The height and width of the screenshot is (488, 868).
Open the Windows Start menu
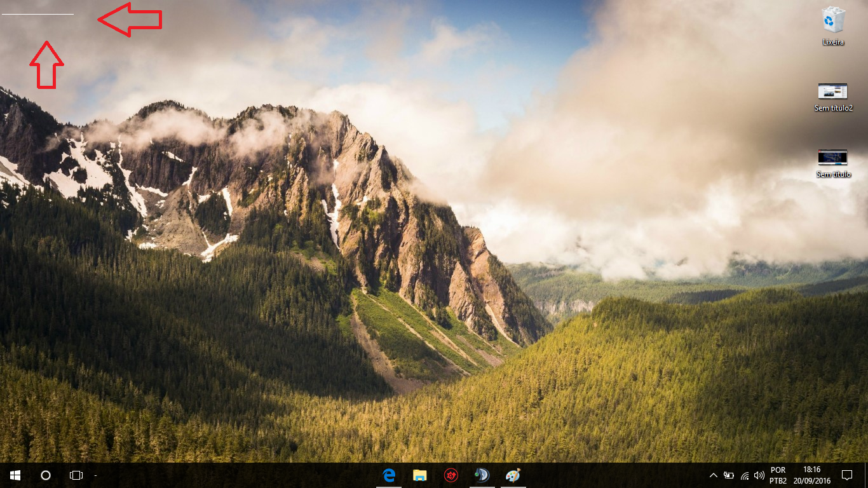15,475
